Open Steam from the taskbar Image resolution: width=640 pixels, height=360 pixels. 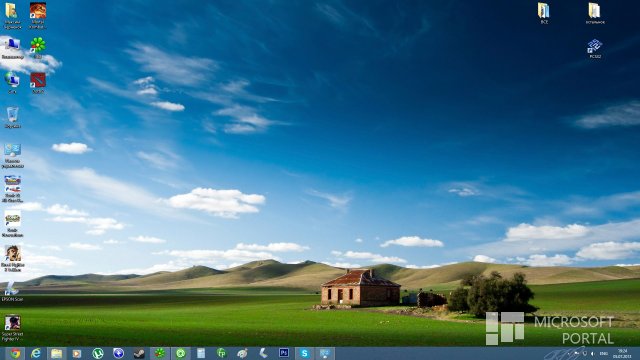coord(139,353)
